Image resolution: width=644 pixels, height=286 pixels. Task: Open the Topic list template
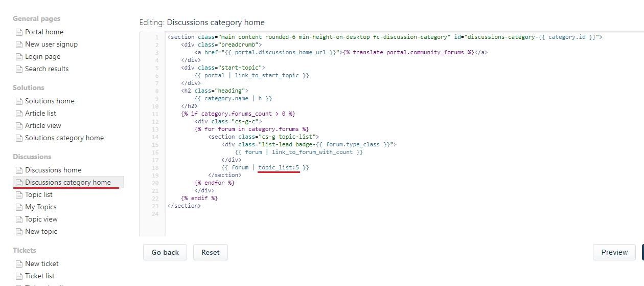pos(39,194)
